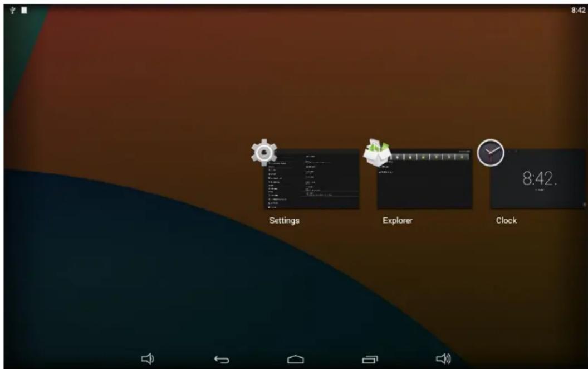
Task: Tap the back arrow navigation button
Action: click(x=222, y=360)
